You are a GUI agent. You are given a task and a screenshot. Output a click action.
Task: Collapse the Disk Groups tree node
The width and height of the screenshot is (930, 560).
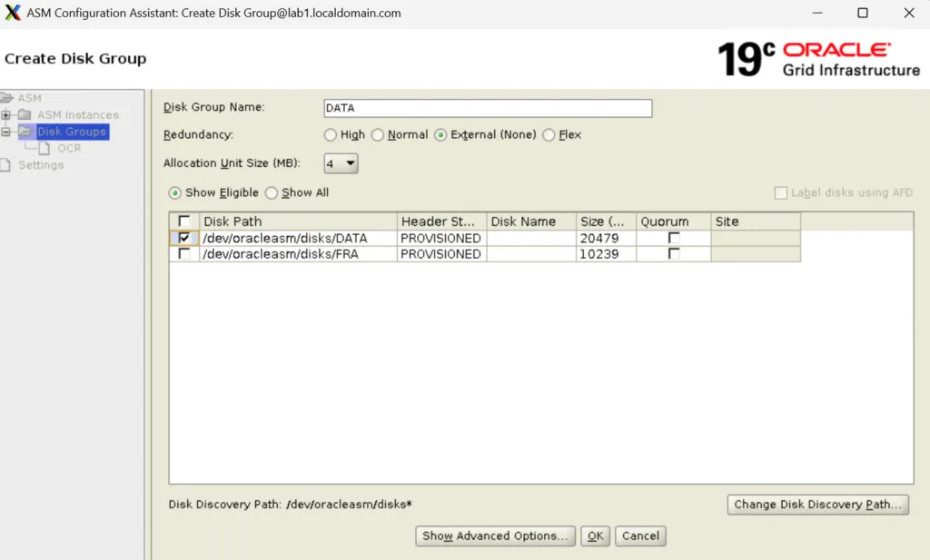pos(5,132)
